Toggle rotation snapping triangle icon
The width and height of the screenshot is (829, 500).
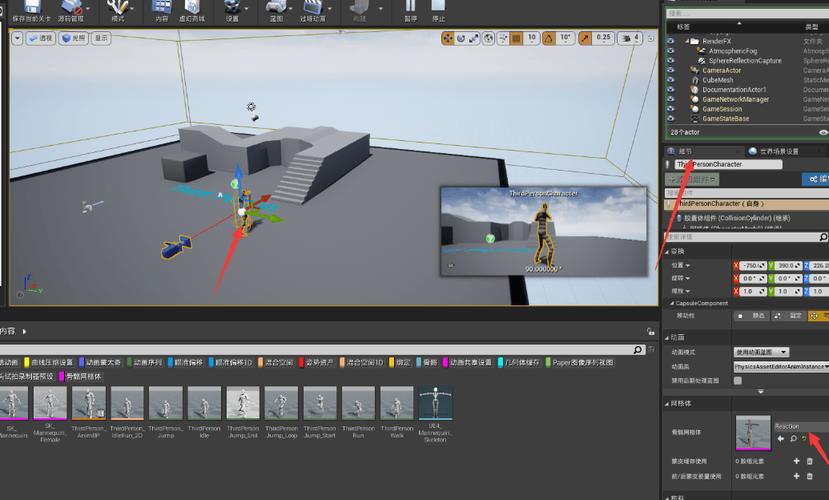tap(549, 38)
